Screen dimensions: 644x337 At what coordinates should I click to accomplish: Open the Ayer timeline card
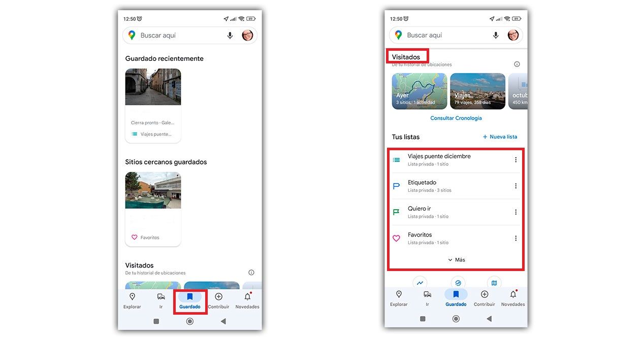click(420, 91)
